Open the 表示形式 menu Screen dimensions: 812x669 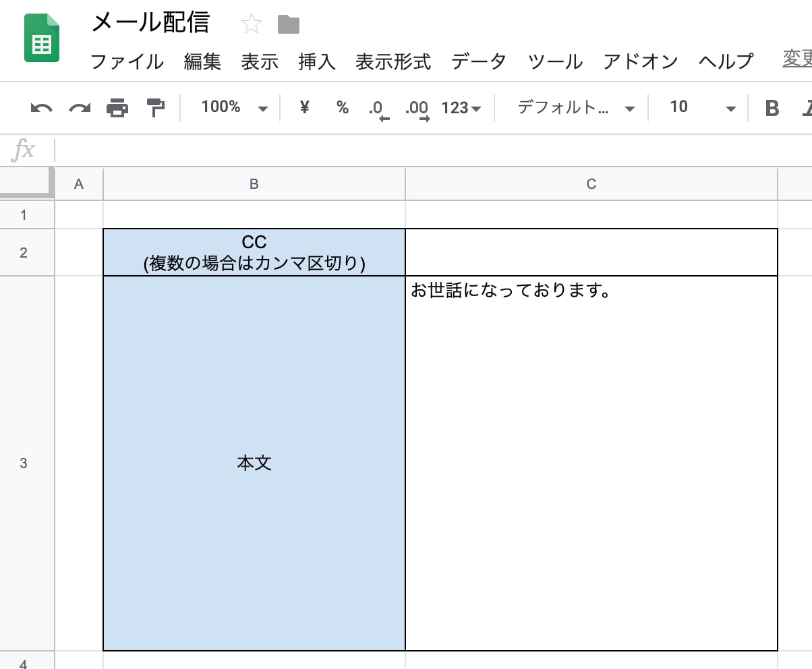393,62
